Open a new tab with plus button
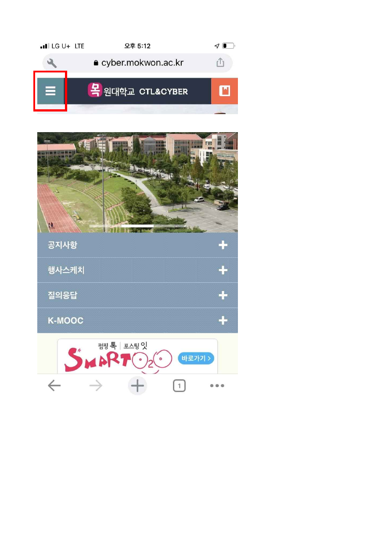 pos(137,386)
